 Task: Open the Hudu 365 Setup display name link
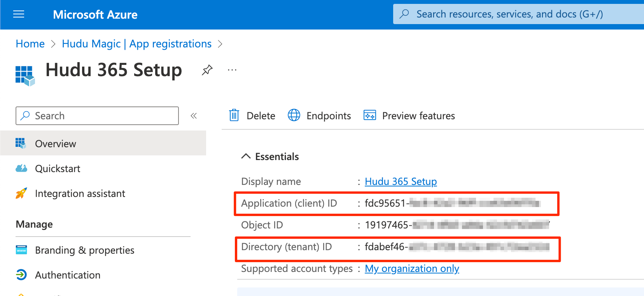point(401,181)
